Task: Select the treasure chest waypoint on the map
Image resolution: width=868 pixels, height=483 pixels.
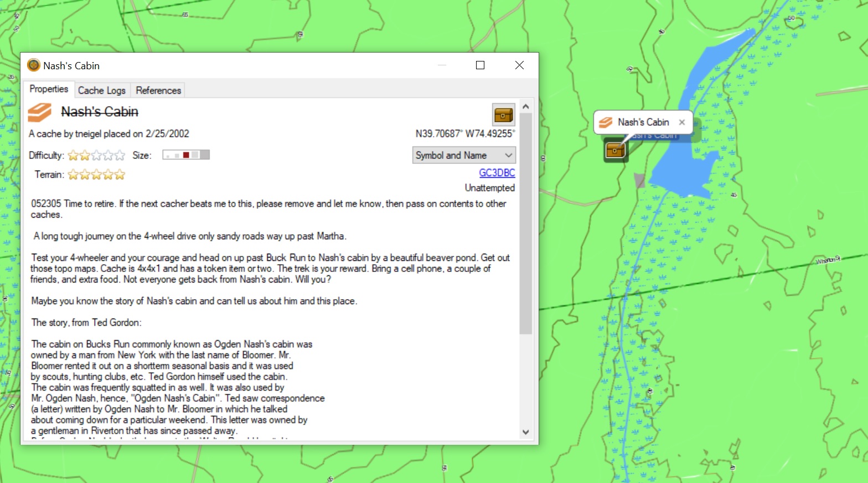Action: click(615, 150)
